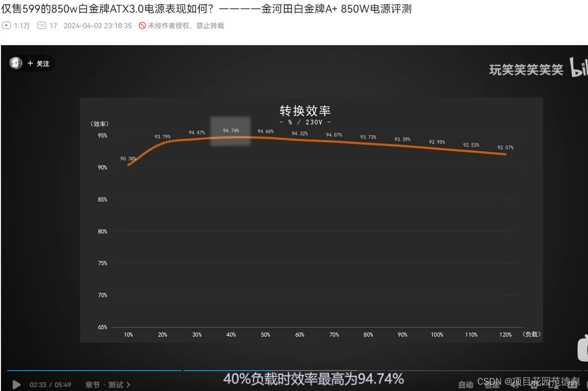Open the 章节 · 测试 chapter selector

point(108,385)
